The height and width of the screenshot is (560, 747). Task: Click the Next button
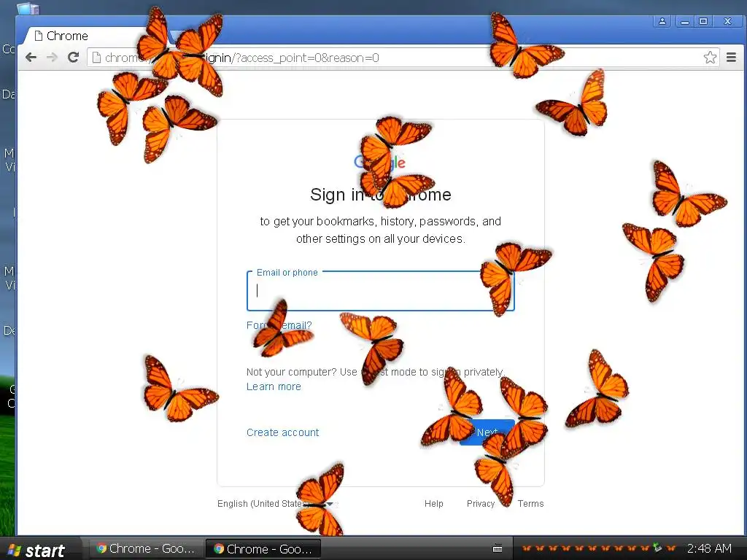tap(487, 432)
